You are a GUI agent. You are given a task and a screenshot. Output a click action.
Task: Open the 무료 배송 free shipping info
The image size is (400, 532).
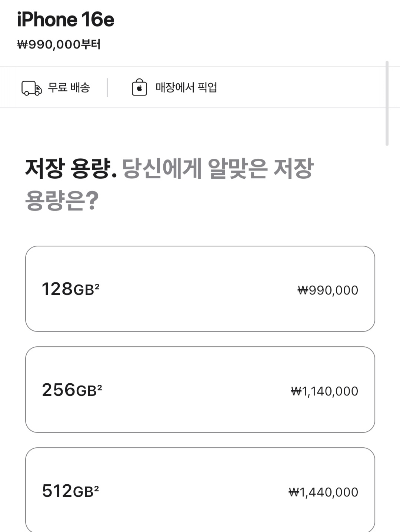point(69,88)
